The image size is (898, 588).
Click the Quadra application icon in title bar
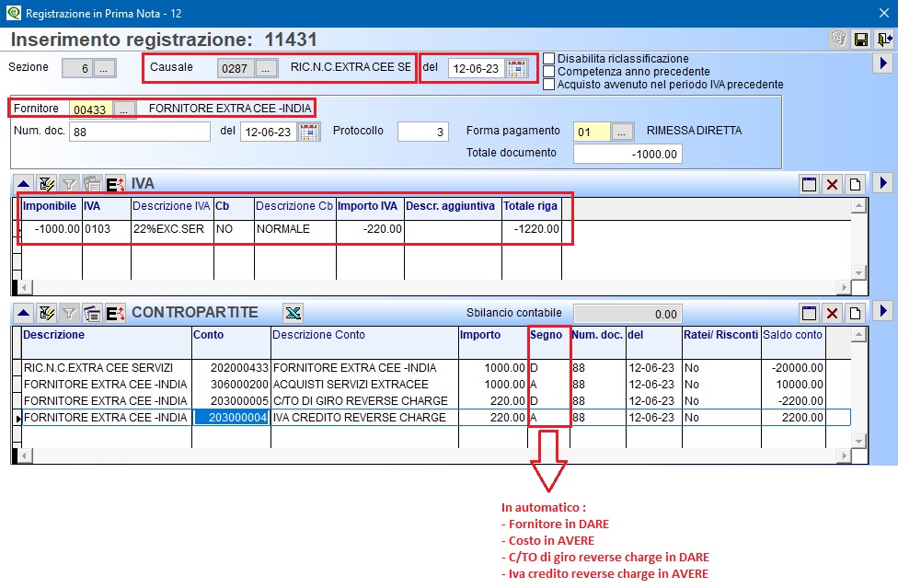pos(14,13)
